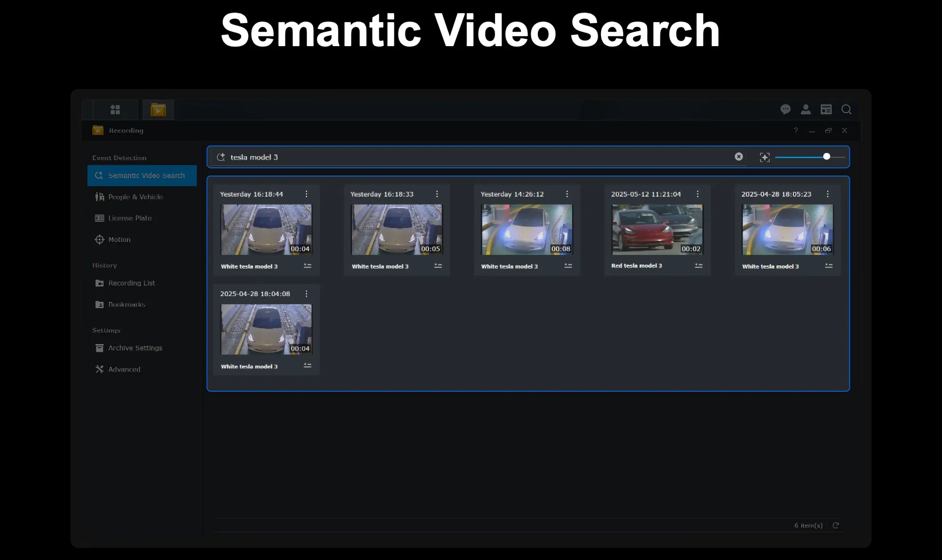Open License Plate detection page

(130, 218)
